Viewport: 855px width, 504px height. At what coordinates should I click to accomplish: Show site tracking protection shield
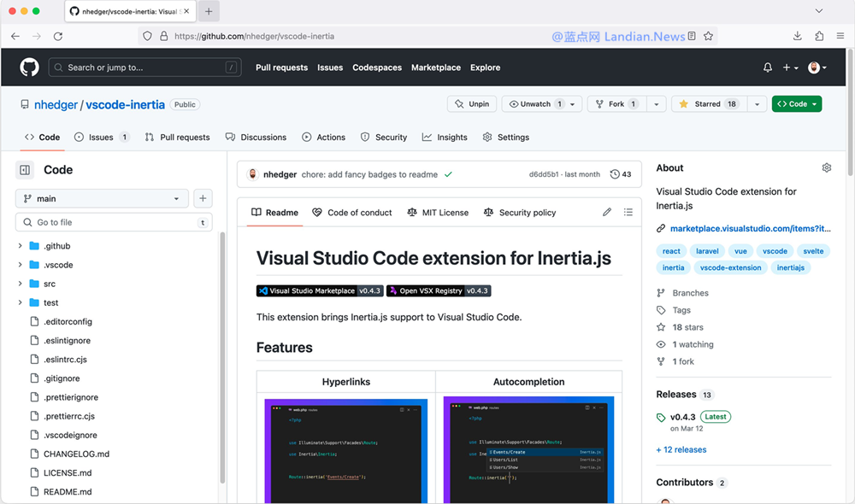147,36
